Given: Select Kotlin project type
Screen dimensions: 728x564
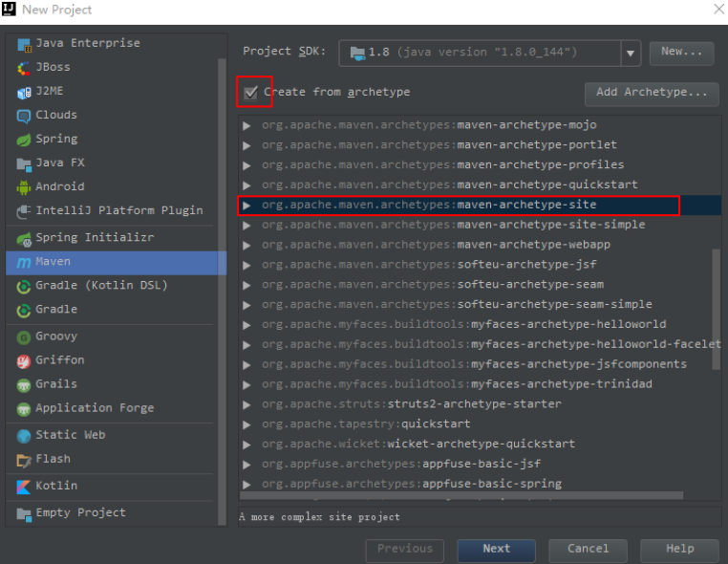Looking at the screenshot, I should tap(113, 486).
